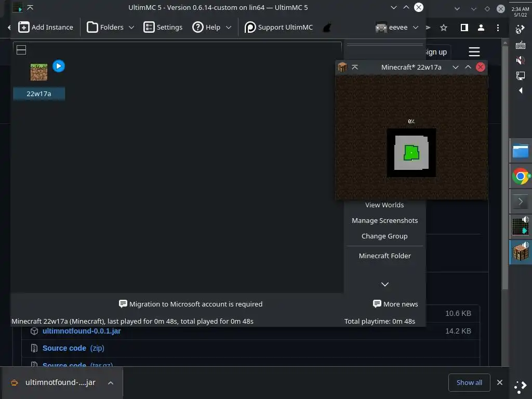Screen dimensions: 532x399
Task: Select the 22w17a instance label
Action: (x=38, y=94)
